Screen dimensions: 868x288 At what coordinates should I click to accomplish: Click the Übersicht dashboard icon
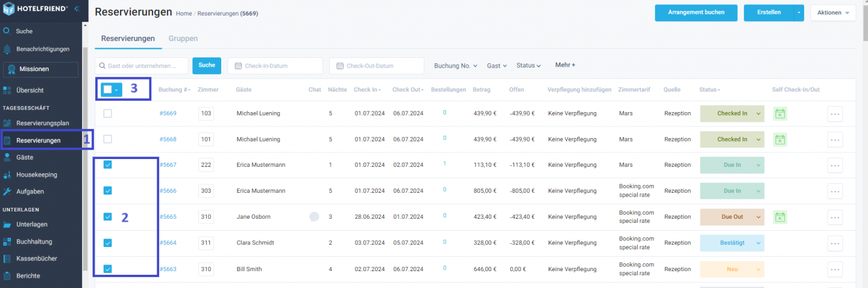pyautogui.click(x=7, y=90)
